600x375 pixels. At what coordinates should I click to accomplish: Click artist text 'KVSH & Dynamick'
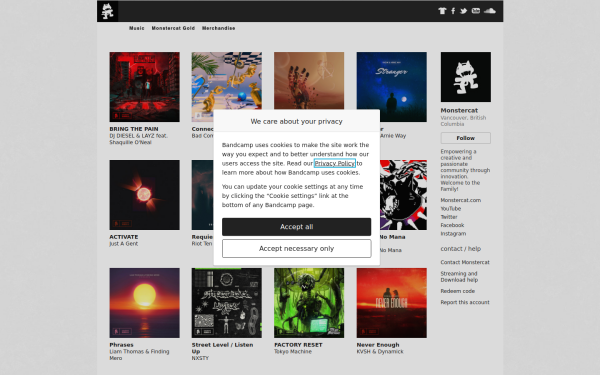[380, 352]
